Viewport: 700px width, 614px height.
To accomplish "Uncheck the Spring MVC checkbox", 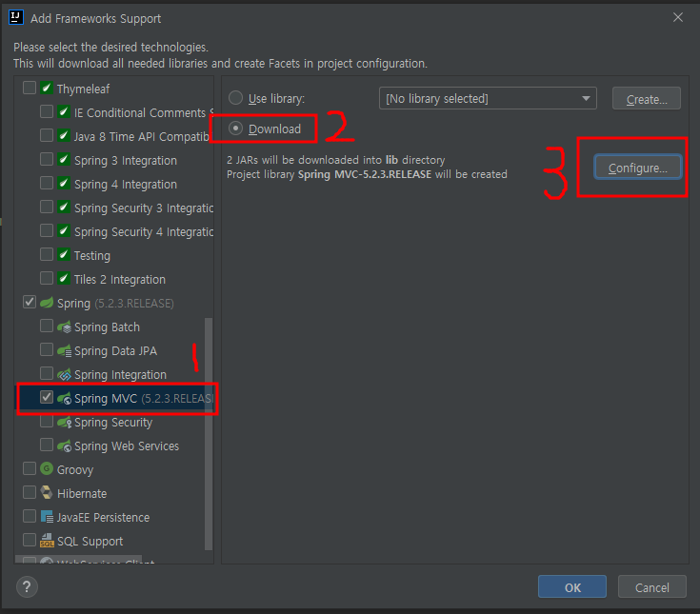I will coord(47,397).
